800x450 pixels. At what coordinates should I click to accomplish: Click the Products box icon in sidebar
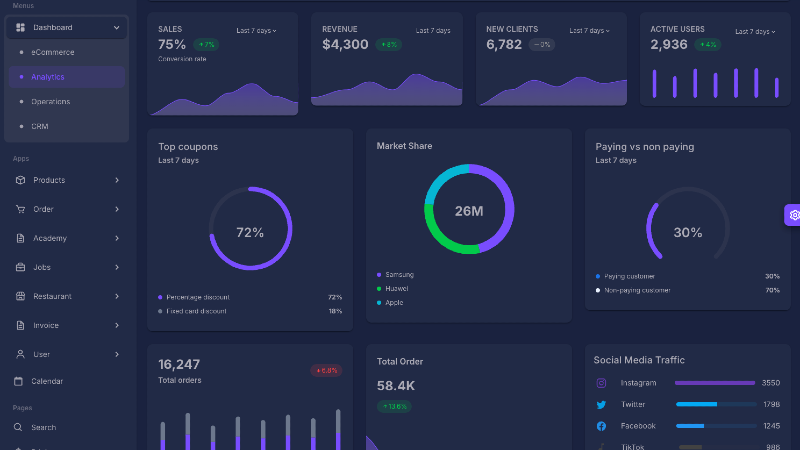(20, 180)
